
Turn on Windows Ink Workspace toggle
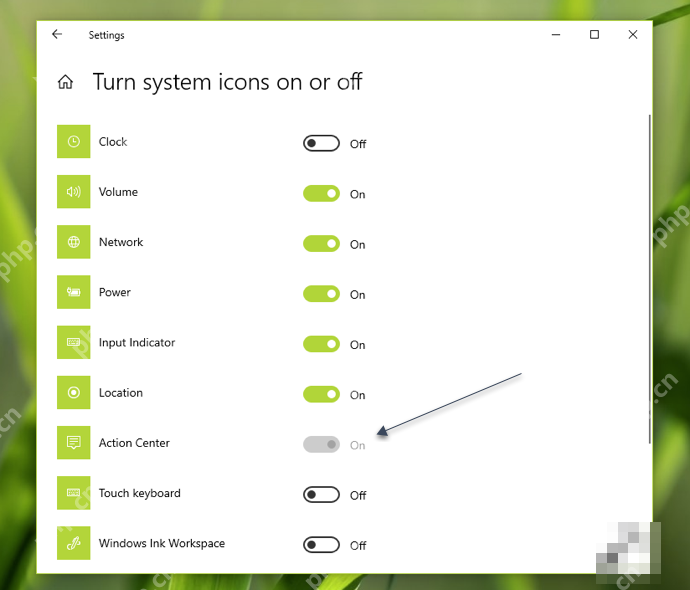coord(321,544)
